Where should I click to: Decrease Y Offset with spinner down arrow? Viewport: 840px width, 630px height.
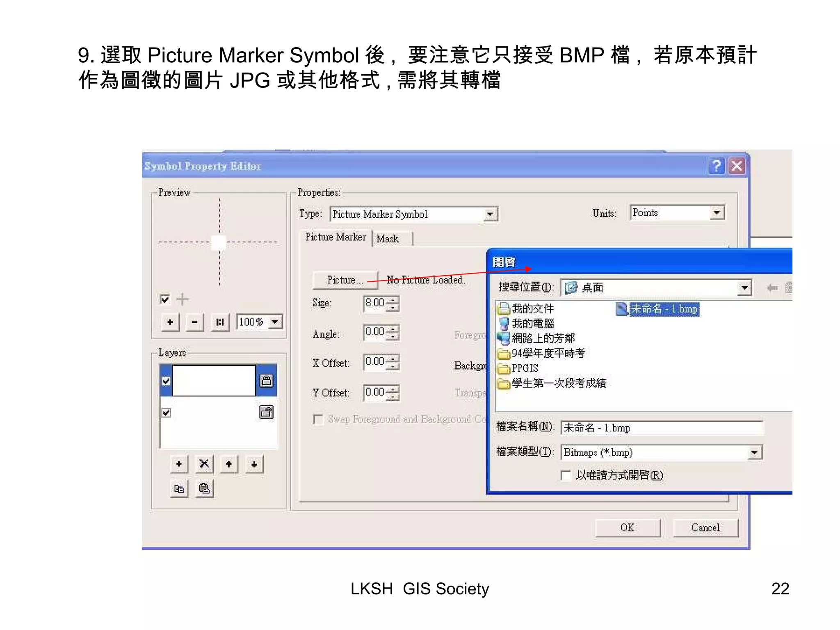(x=393, y=397)
